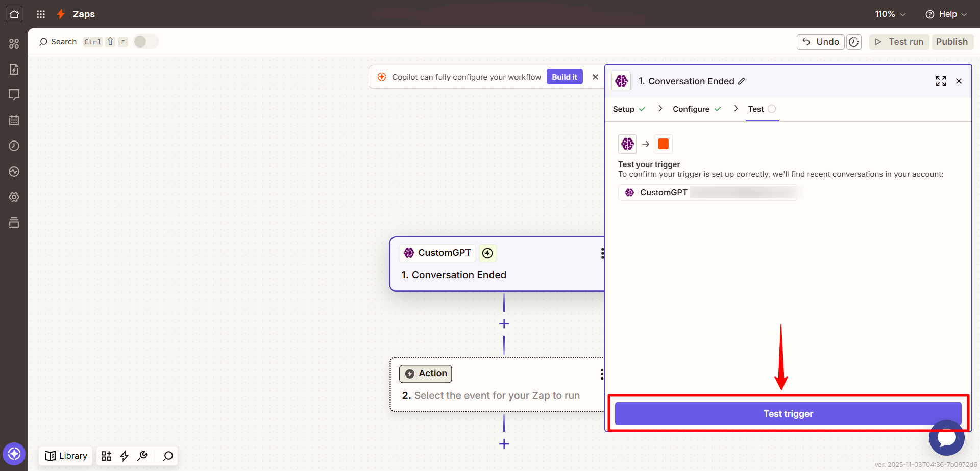980x471 pixels.
Task: Go to the Zapier home icon
Action: pos(14,14)
